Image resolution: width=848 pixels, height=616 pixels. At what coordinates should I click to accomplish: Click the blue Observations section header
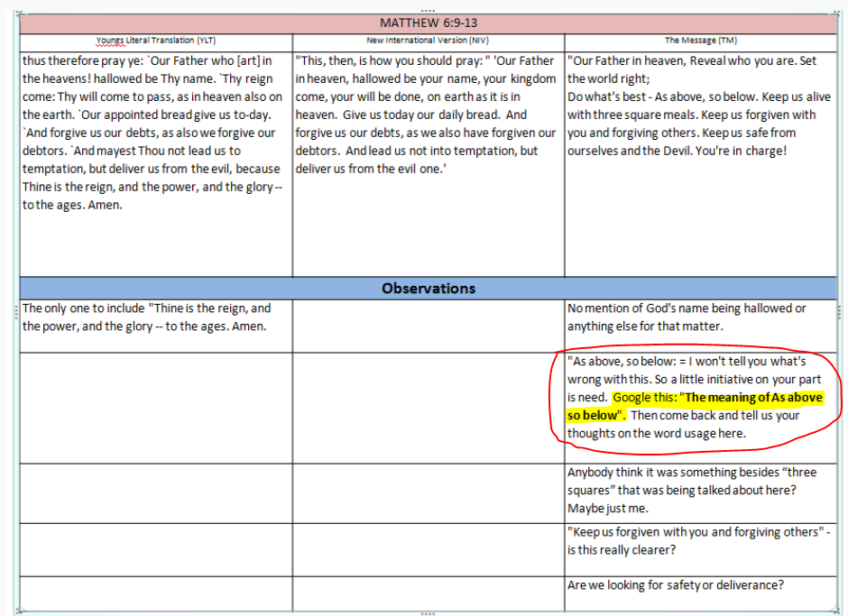tap(429, 289)
